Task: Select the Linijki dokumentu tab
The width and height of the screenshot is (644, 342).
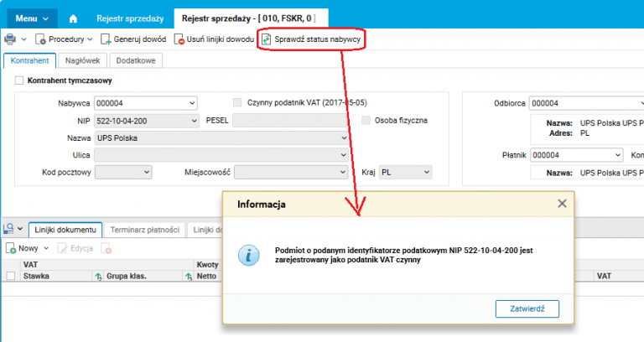Action: pyautogui.click(x=65, y=230)
